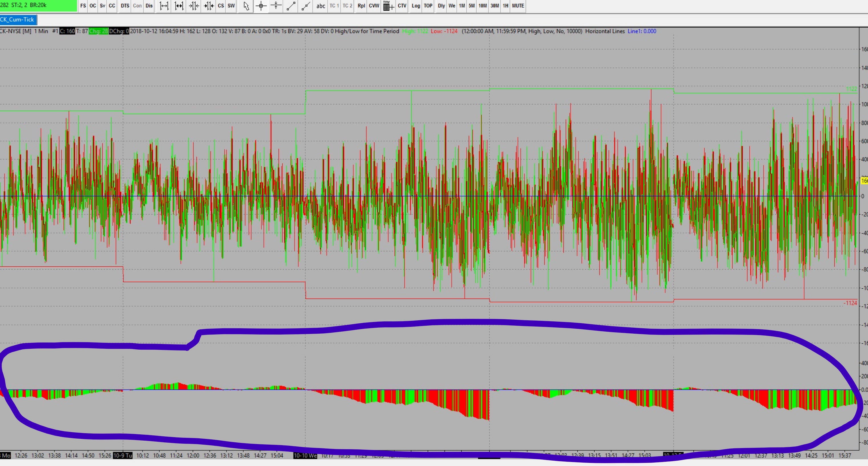Click the abc text drawing tool
Screen dimensions: 868x466
(x=321, y=6)
